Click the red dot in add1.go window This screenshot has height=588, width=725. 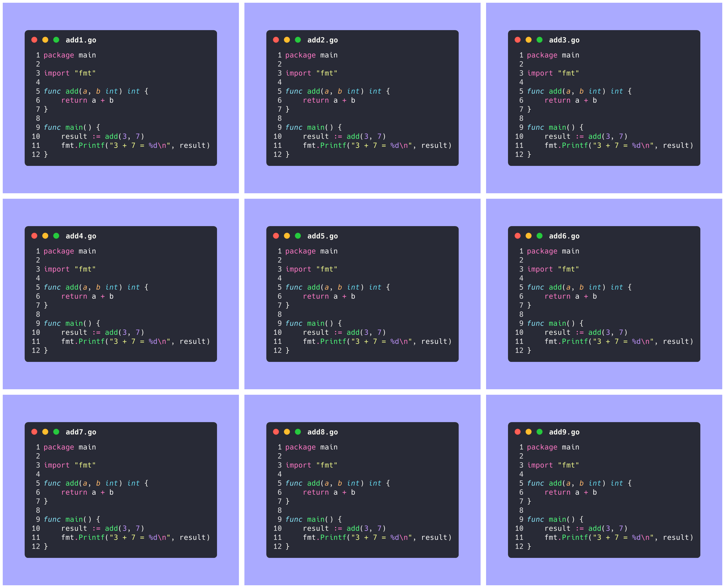(x=34, y=40)
